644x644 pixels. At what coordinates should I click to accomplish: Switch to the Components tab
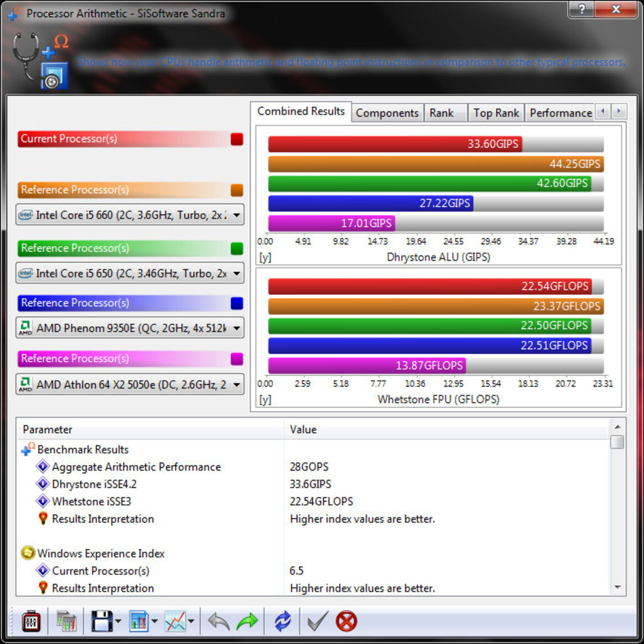coord(387,113)
